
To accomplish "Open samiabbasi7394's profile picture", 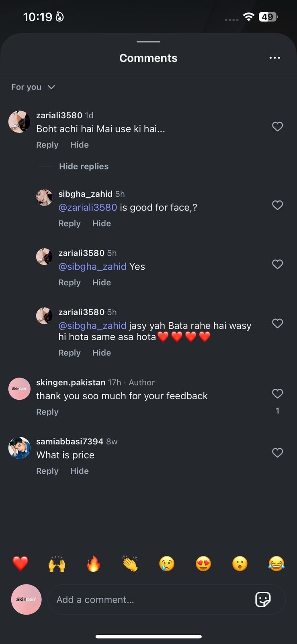I will [x=19, y=448].
